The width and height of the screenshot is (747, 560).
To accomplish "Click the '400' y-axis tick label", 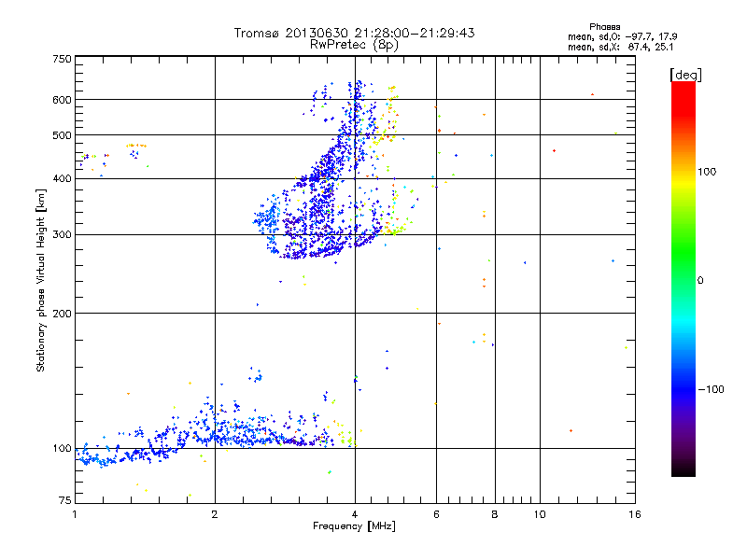I will pyautogui.click(x=62, y=179).
